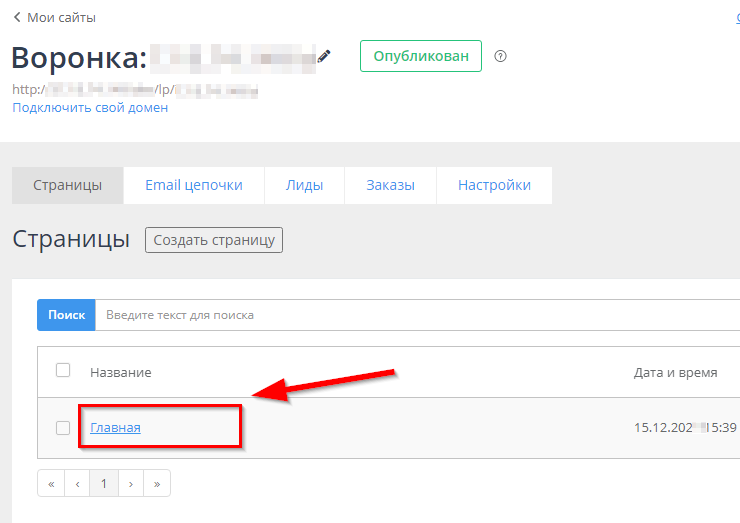This screenshot has height=523, width=740.
Task: Check the box for Главная row
Action: click(63, 428)
